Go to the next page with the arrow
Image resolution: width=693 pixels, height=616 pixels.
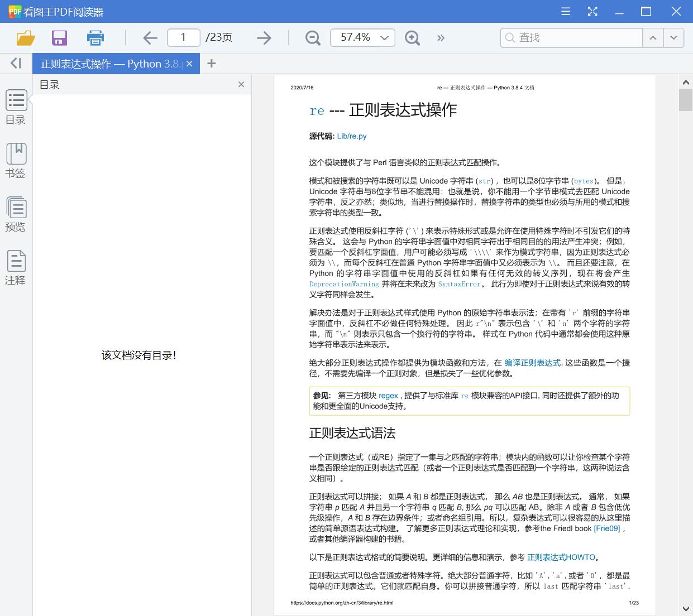pyautogui.click(x=264, y=37)
